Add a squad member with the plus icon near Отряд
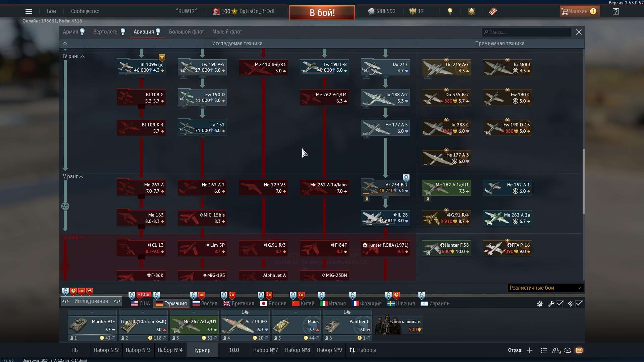Screen dimensions: 644x362 pos(529,350)
